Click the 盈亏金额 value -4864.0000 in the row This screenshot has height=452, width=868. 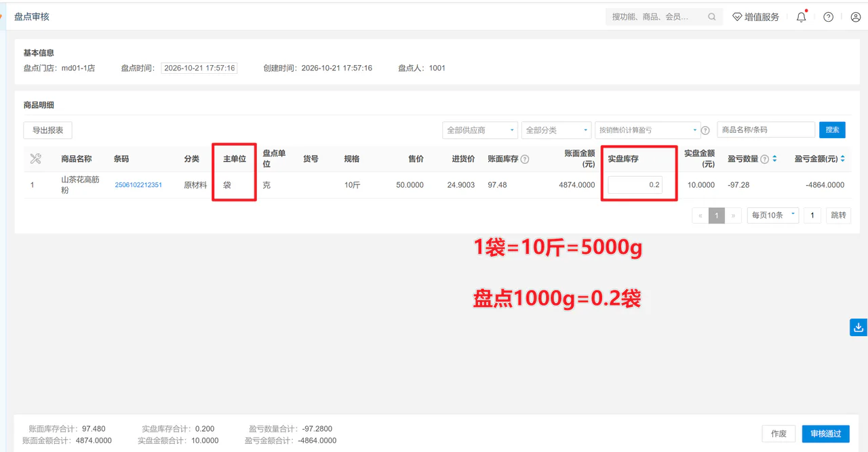point(825,185)
